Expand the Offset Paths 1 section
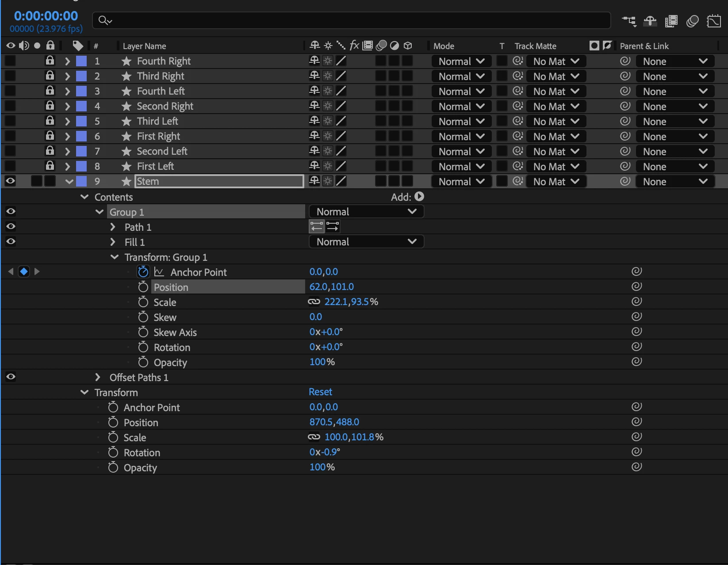 [98, 377]
